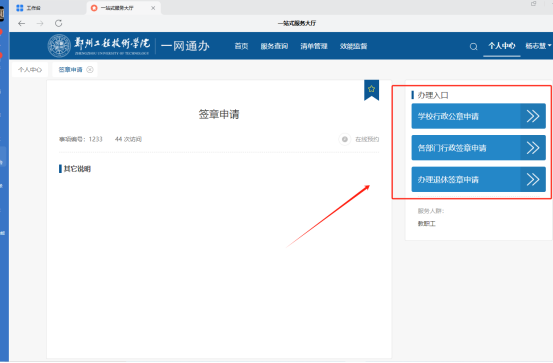Screen dimensions: 553x363
Task: Go to 个人中心 in the header
Action: point(502,46)
